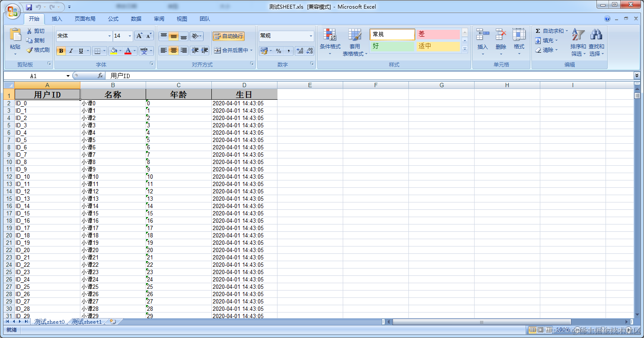Viewport: 644px width, 338px height.
Task: Open number format dropdown 常规
Action: [311, 36]
